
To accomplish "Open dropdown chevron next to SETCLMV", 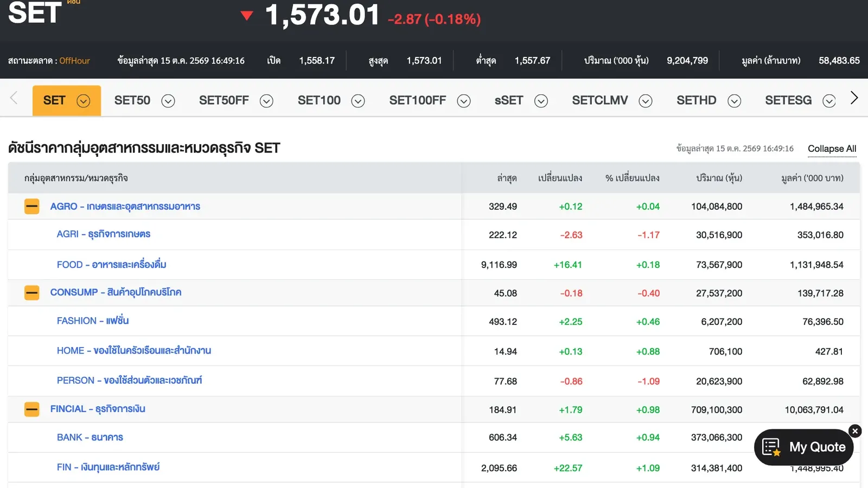I will [x=646, y=101].
